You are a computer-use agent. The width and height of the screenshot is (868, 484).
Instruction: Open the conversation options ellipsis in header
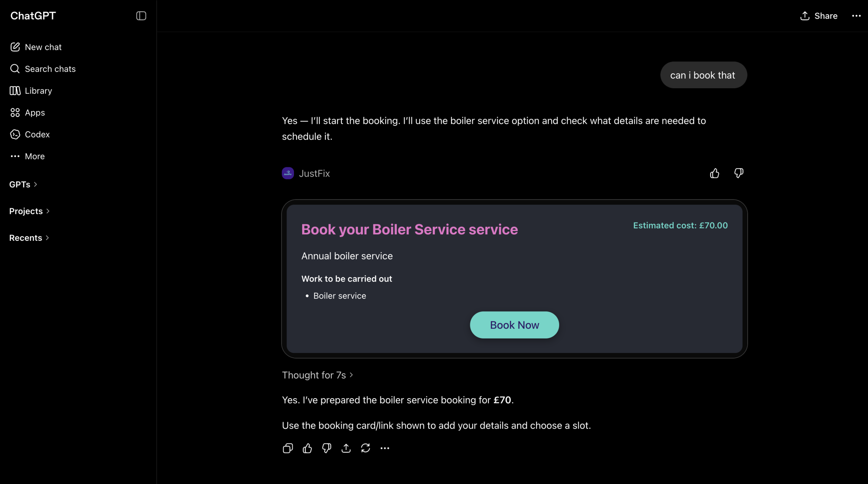856,16
